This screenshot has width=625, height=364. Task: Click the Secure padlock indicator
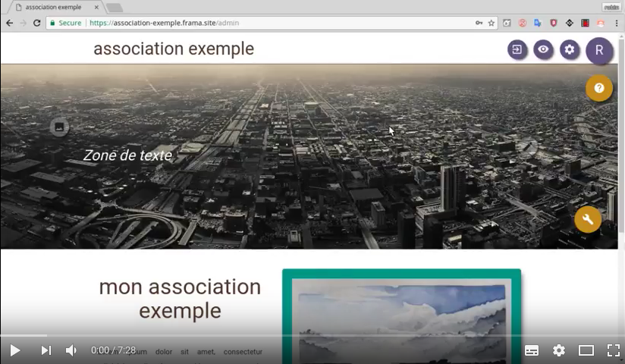(x=65, y=23)
